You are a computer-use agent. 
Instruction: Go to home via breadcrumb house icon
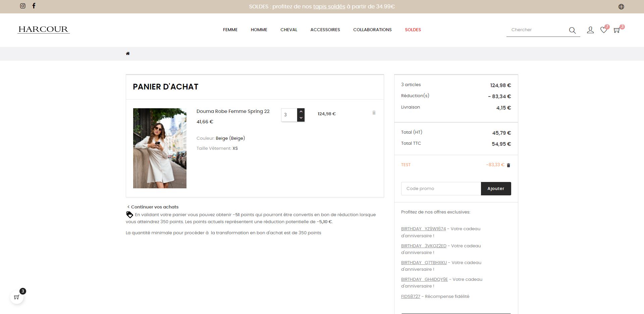click(128, 54)
